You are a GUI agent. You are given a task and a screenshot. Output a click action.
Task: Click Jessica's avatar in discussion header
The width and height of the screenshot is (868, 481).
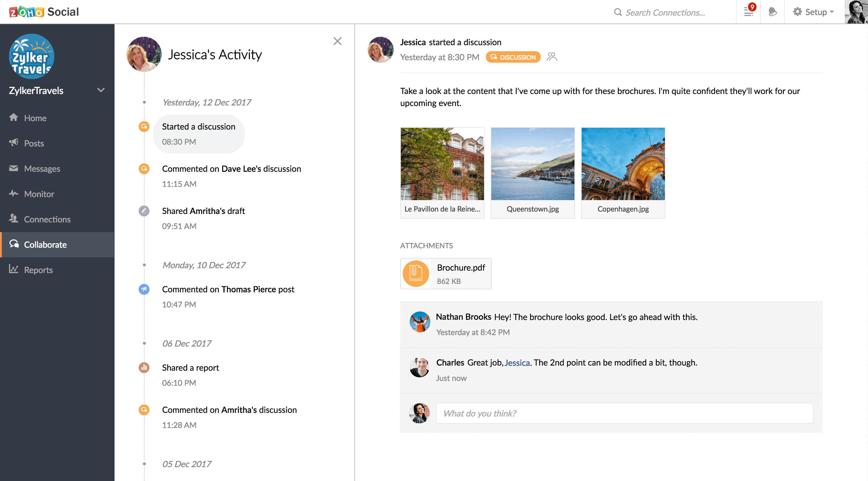(x=380, y=49)
